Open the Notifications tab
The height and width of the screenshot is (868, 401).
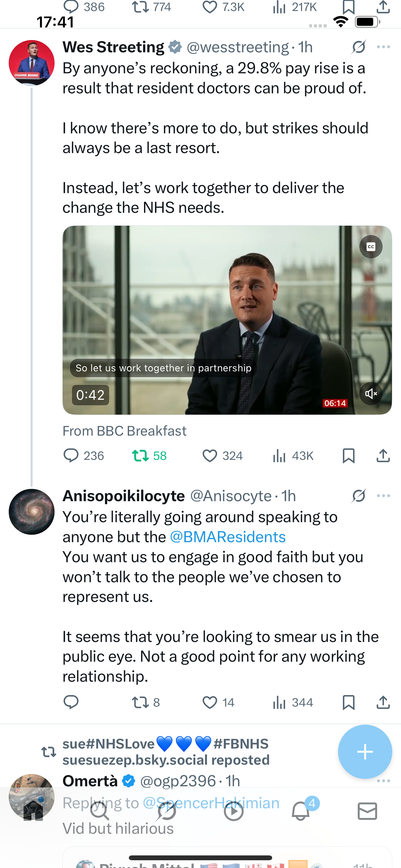coord(301,811)
